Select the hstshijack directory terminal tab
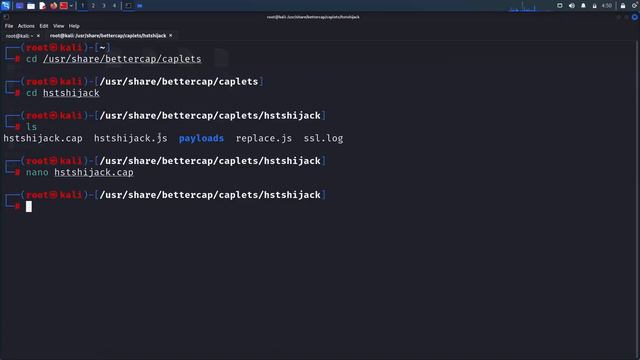640x360 pixels. point(108,36)
